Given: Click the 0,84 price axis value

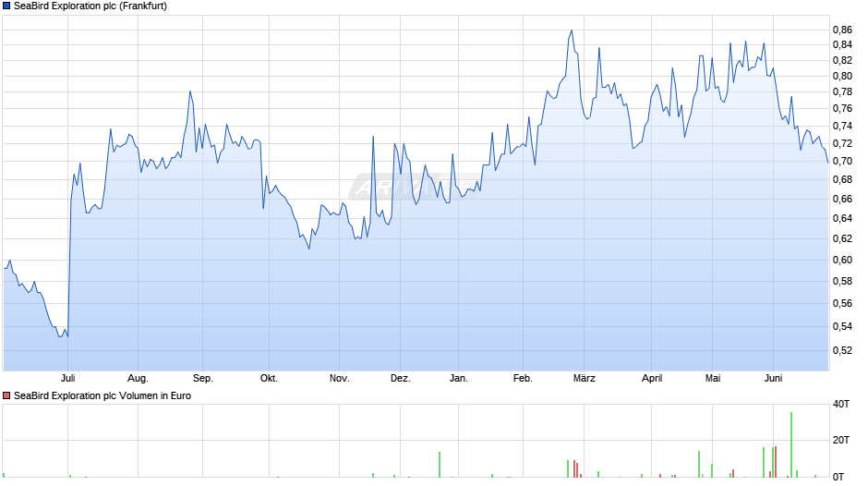Looking at the screenshot, I should tap(842, 45).
